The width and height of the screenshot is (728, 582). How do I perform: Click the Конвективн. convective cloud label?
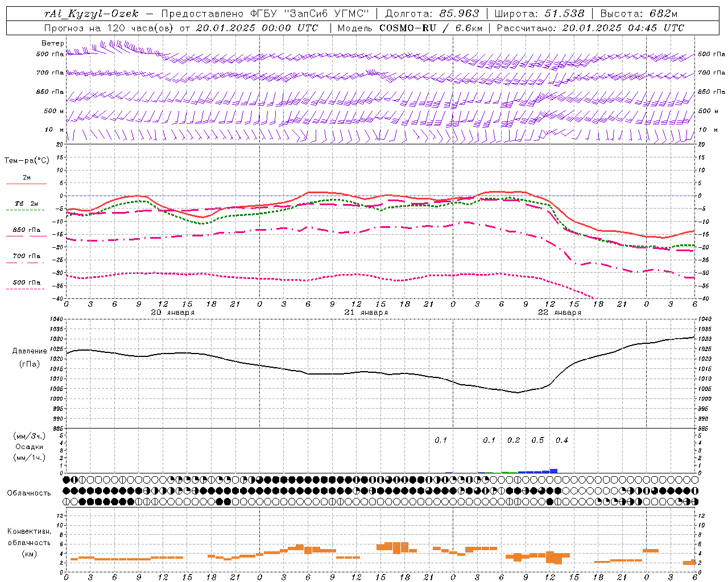tap(29, 531)
